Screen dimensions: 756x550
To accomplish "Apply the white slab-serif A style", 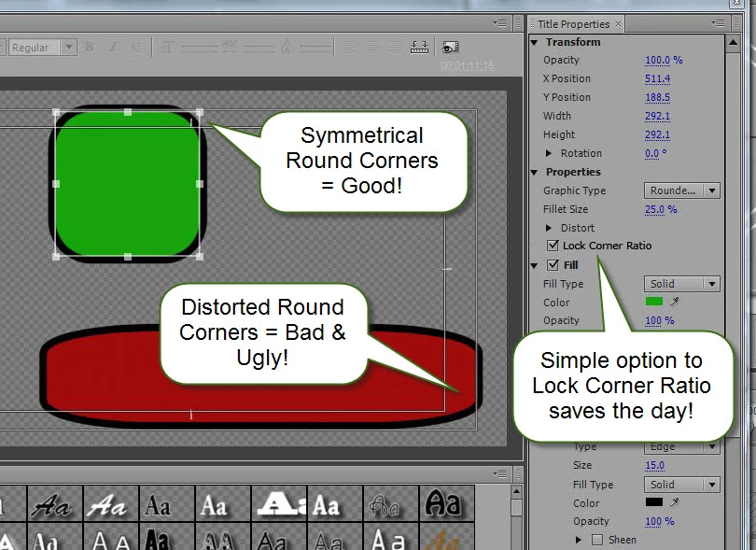I will [x=279, y=504].
